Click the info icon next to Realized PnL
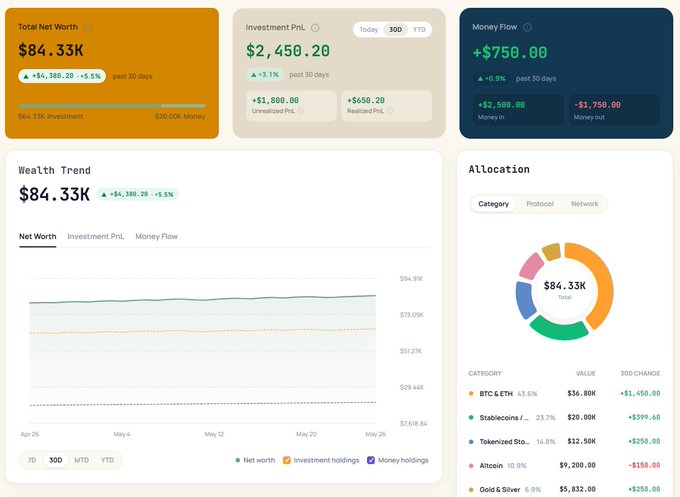Viewport: 680px width, 497px height. point(390,111)
